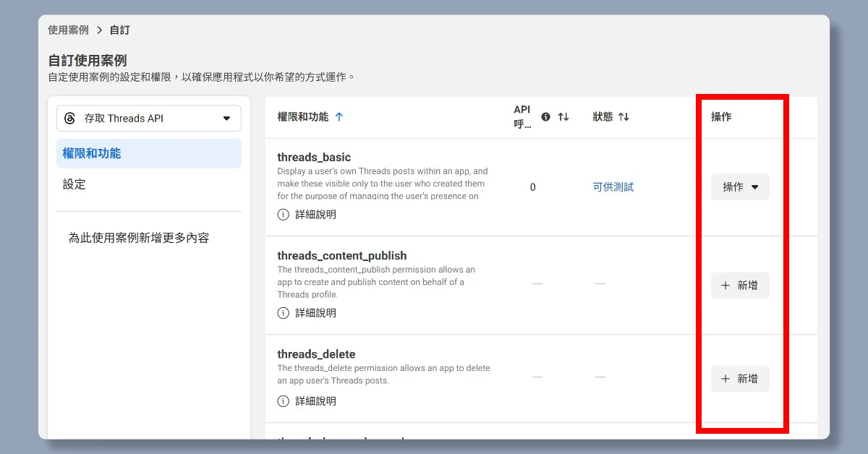Click the 自訂使用案例 page heading
The width and height of the screenshot is (868, 454).
click(88, 61)
